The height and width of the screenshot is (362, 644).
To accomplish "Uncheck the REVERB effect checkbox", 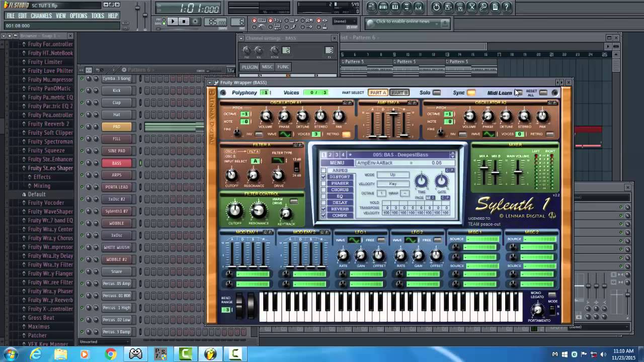I will [324, 209].
